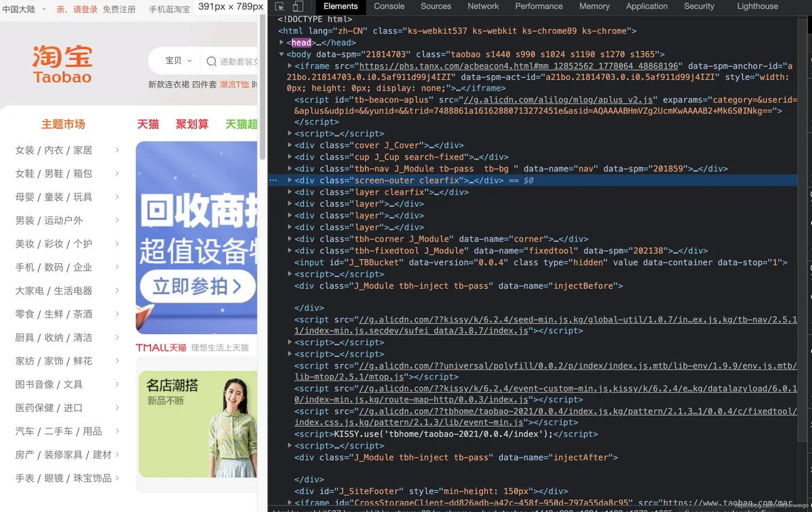The image size is (812, 512).
Task: Switch to the Memory tab
Action: click(594, 6)
